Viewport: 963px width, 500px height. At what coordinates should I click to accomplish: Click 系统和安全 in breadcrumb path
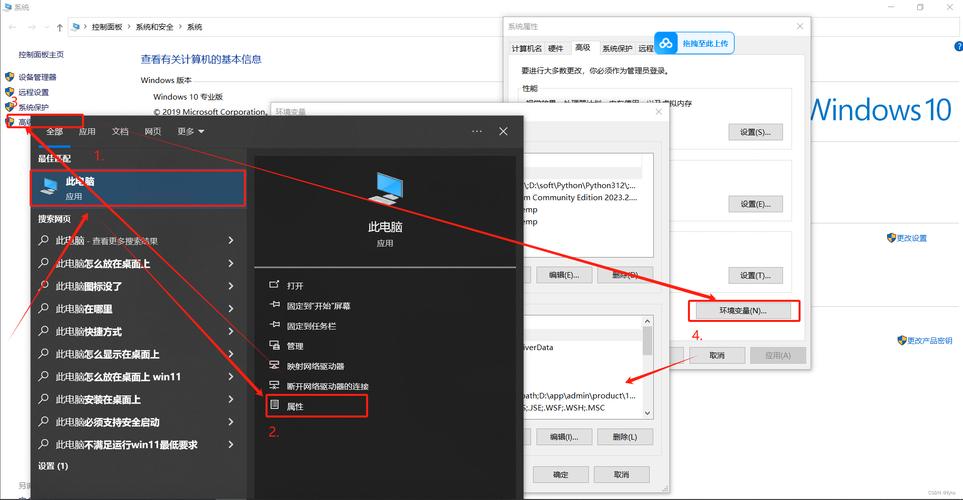154,27
